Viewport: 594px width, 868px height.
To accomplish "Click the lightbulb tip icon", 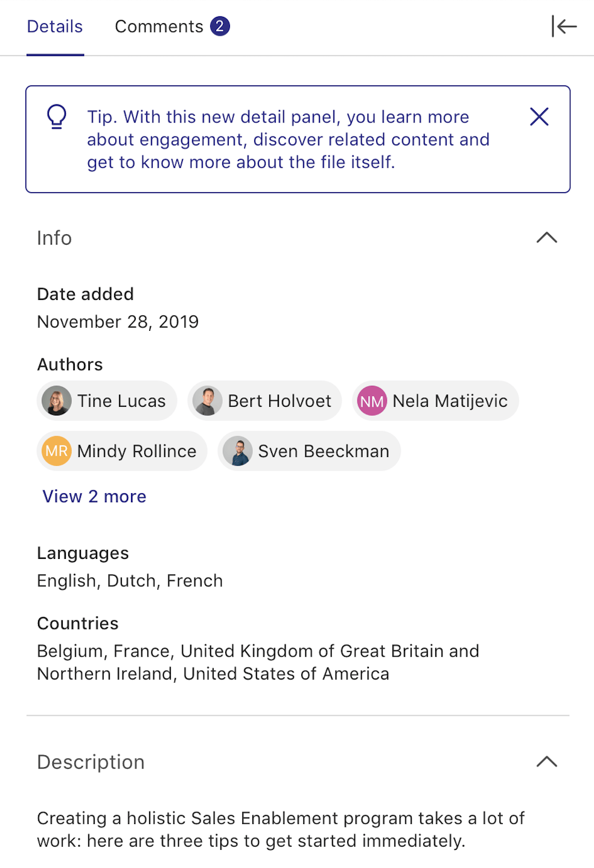I will pos(57,116).
